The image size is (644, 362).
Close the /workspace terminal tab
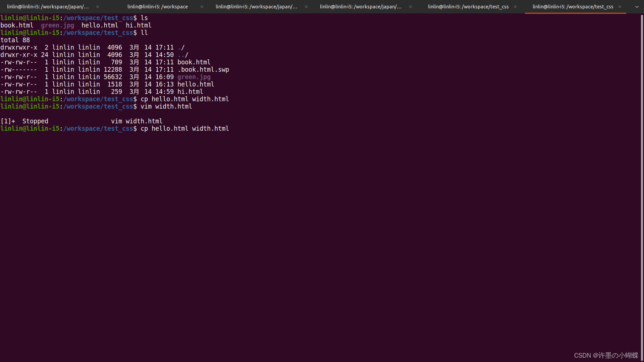click(202, 7)
